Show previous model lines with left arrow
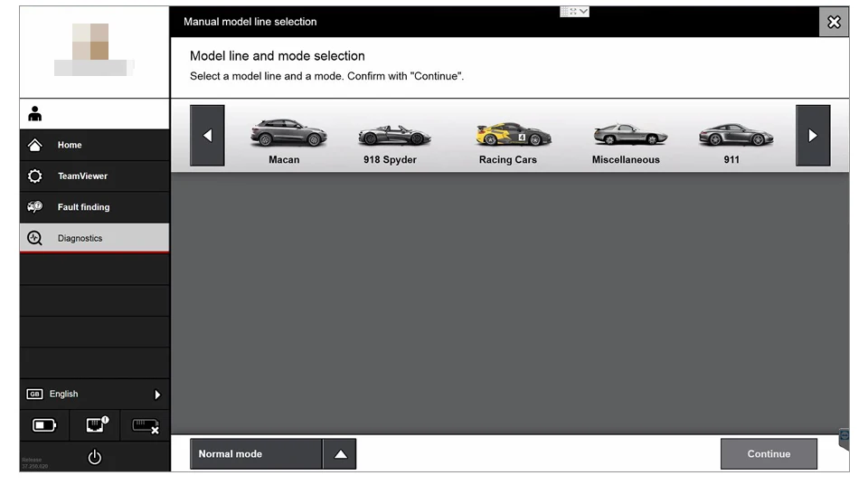The width and height of the screenshot is (868, 485). (x=207, y=136)
